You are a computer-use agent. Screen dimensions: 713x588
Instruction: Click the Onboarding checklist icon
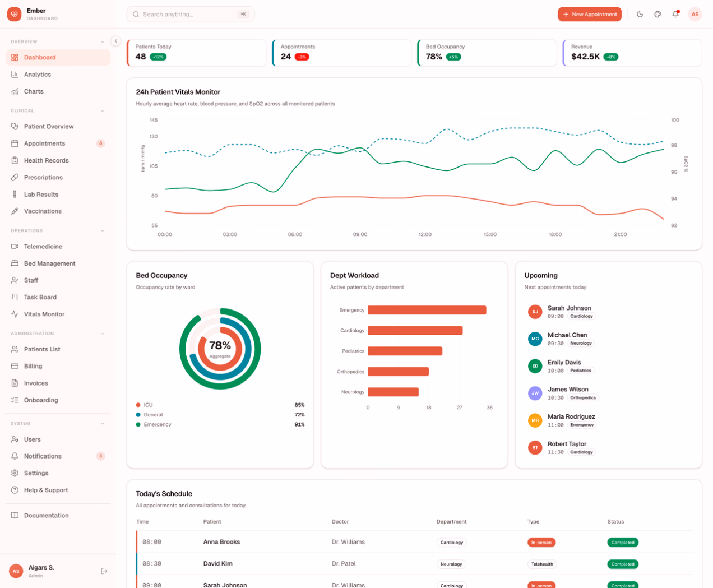(x=15, y=400)
